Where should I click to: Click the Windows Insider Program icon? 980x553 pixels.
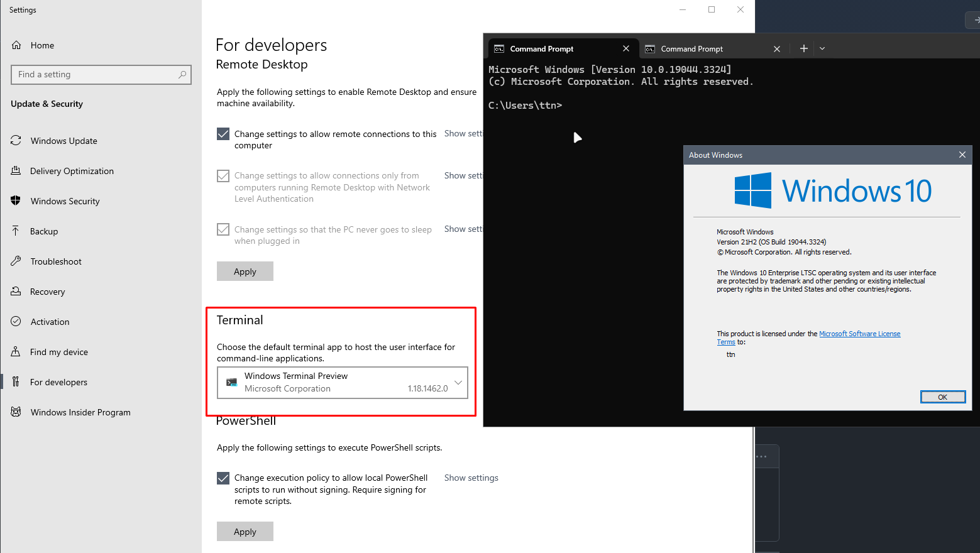(16, 412)
